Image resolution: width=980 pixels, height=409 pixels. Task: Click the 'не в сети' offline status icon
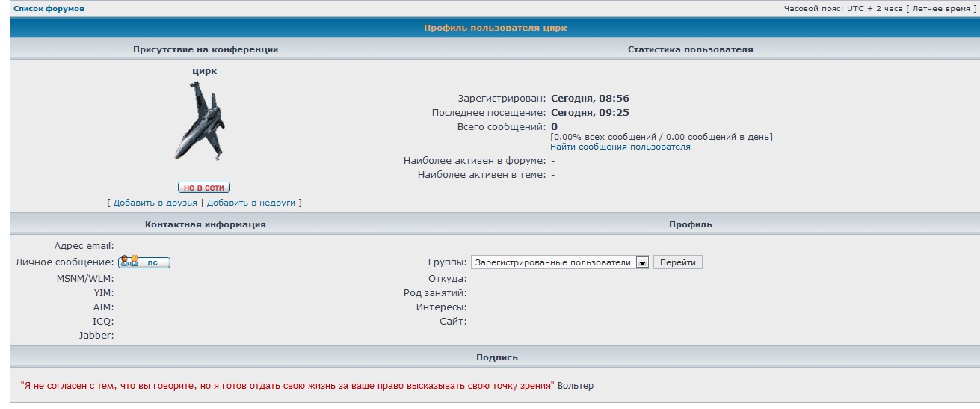click(x=204, y=188)
